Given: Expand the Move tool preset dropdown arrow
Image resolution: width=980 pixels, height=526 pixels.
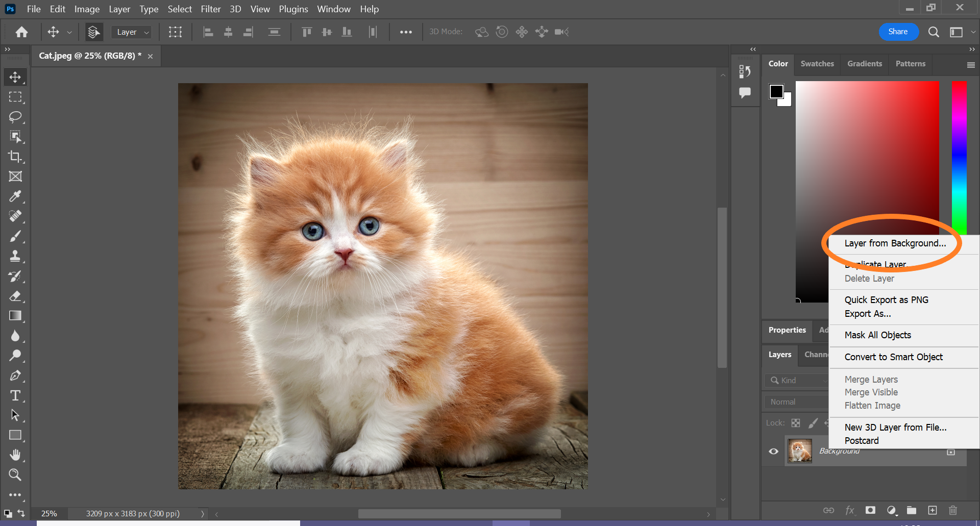Looking at the screenshot, I should (69, 32).
